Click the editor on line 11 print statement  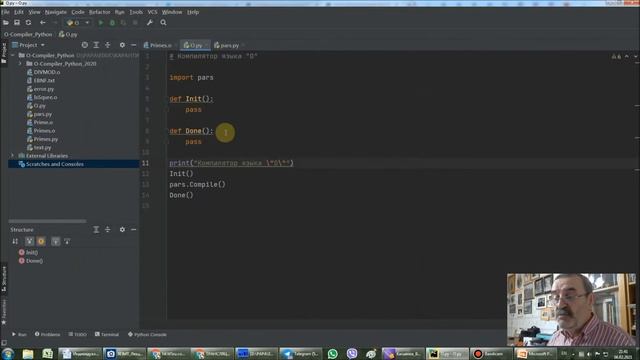(x=231, y=163)
